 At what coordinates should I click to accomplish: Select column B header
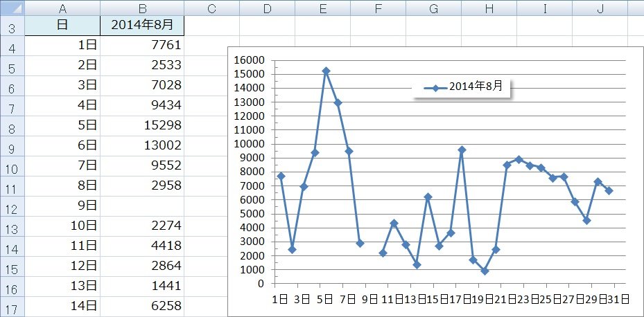[x=142, y=8]
